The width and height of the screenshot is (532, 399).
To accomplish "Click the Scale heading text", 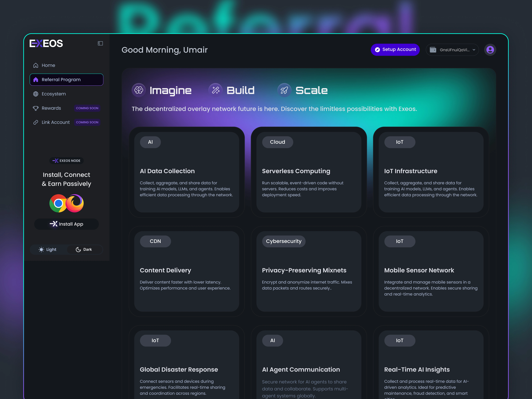I will click(311, 90).
